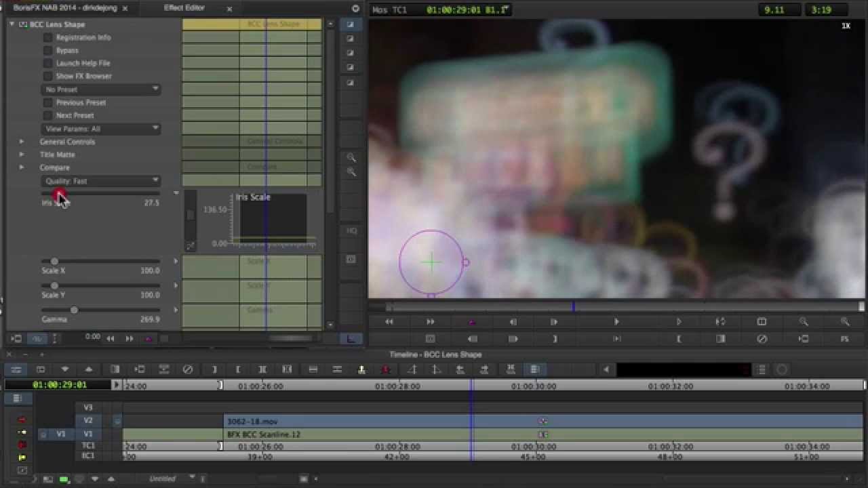Click the Iris Scale value 27.5
Image resolution: width=868 pixels, height=488 pixels.
tap(151, 203)
